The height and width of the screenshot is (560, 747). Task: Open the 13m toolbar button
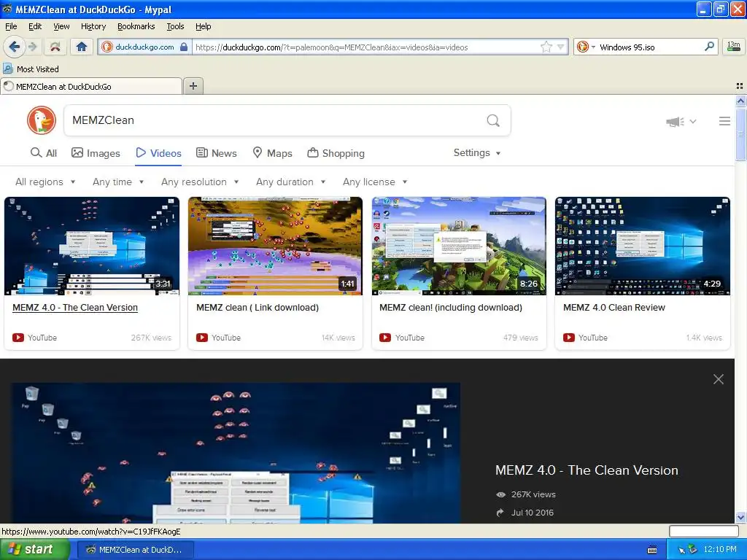pos(734,46)
